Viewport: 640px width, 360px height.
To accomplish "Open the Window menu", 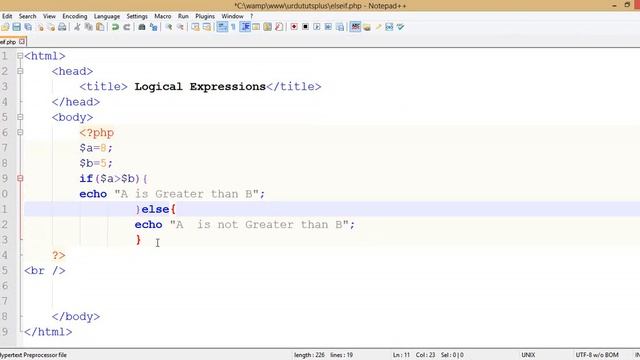I will click(232, 16).
